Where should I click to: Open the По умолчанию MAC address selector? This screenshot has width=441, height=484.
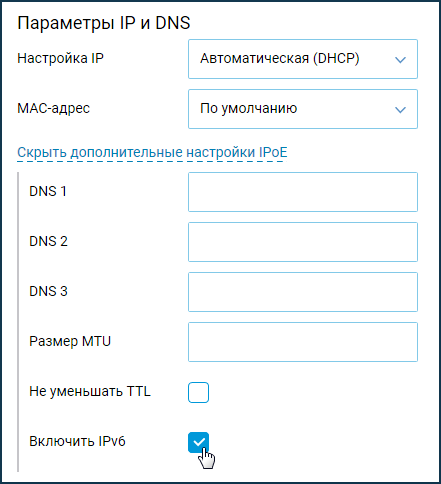pyautogui.click(x=303, y=109)
